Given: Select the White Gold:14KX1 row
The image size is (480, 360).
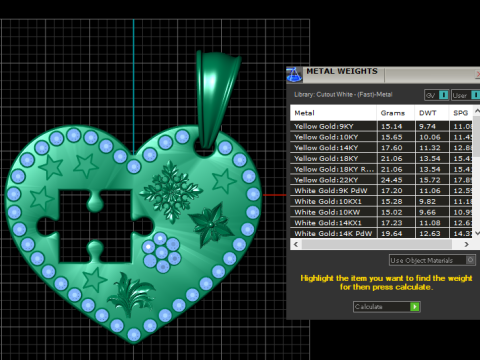Looking at the screenshot, I should [x=381, y=223].
